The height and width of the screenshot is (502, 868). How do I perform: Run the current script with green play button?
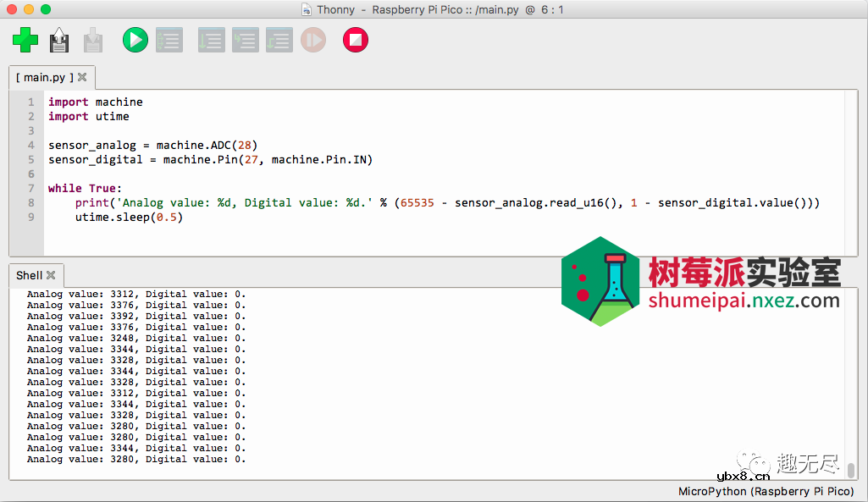[x=135, y=40]
